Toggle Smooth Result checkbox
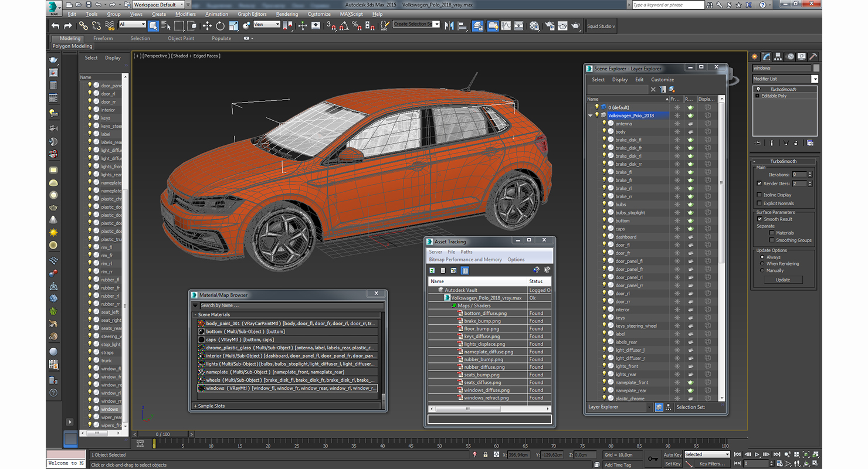868x469 pixels. 759,219
